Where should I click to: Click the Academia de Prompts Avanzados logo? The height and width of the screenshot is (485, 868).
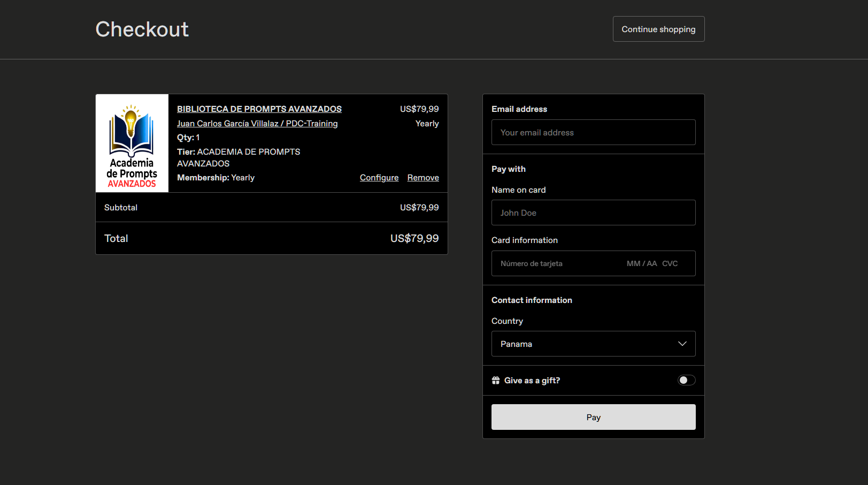[x=132, y=143]
